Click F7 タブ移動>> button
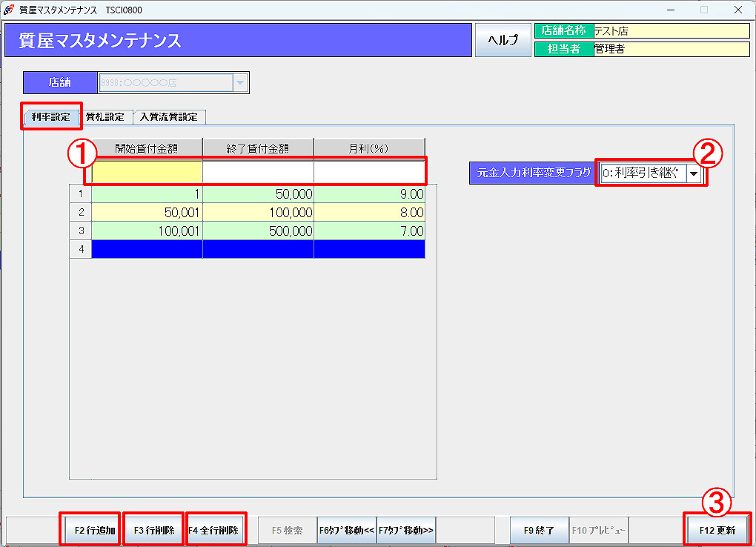This screenshot has width=756, height=547. coord(406,531)
